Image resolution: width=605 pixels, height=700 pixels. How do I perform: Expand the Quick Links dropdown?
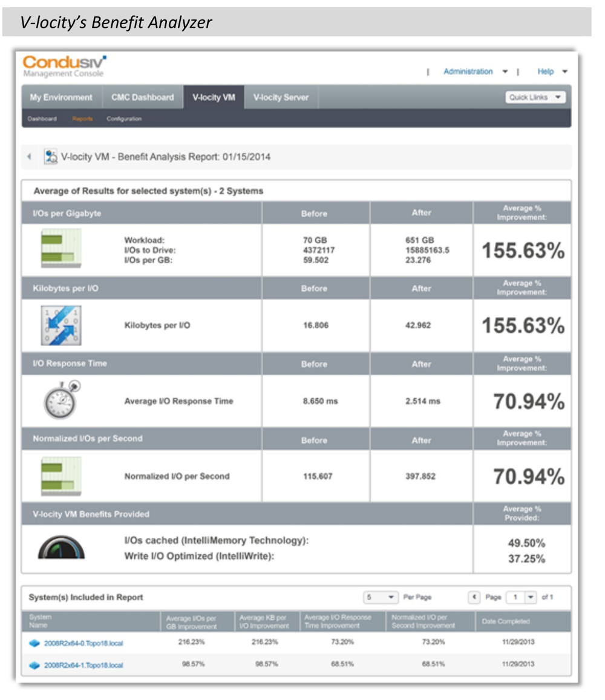coord(535,97)
